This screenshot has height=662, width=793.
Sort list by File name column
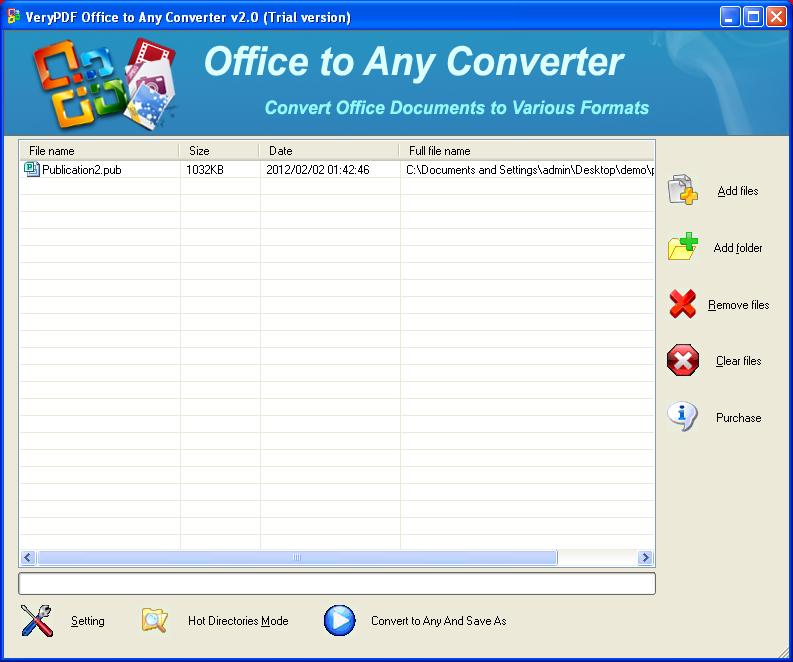tap(99, 151)
